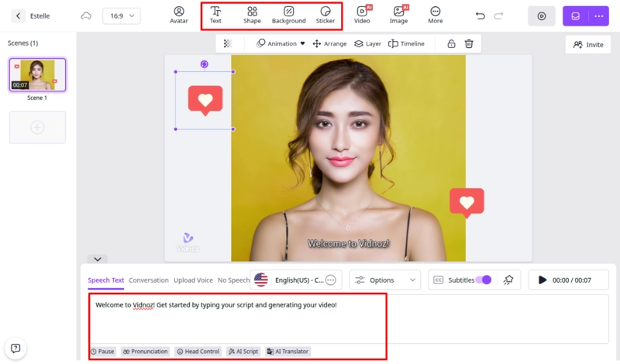Toggle the lock on the selected element
620x364 pixels.
pyautogui.click(x=451, y=43)
